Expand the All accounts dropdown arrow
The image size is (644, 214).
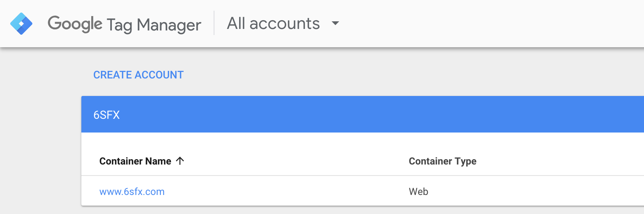335,23
